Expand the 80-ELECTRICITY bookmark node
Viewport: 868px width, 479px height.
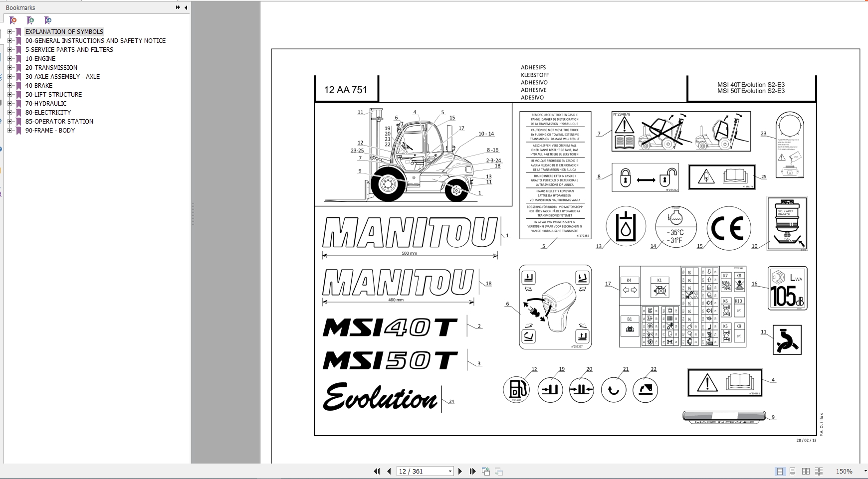(x=9, y=112)
